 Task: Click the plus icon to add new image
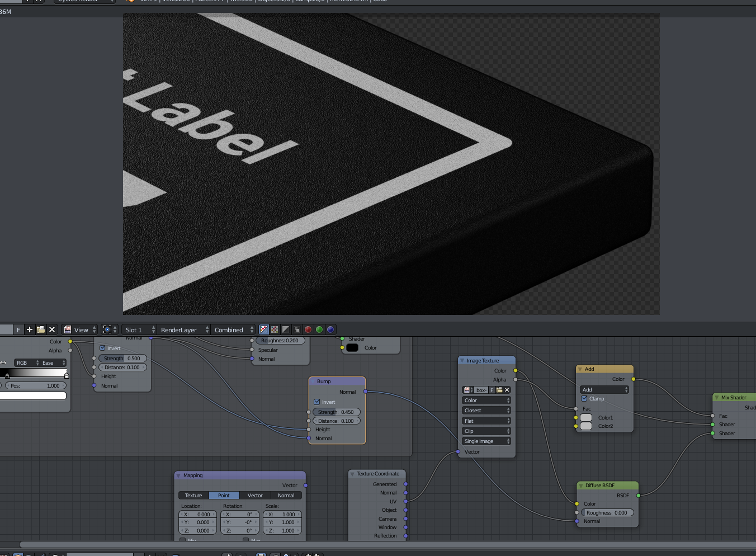30,329
